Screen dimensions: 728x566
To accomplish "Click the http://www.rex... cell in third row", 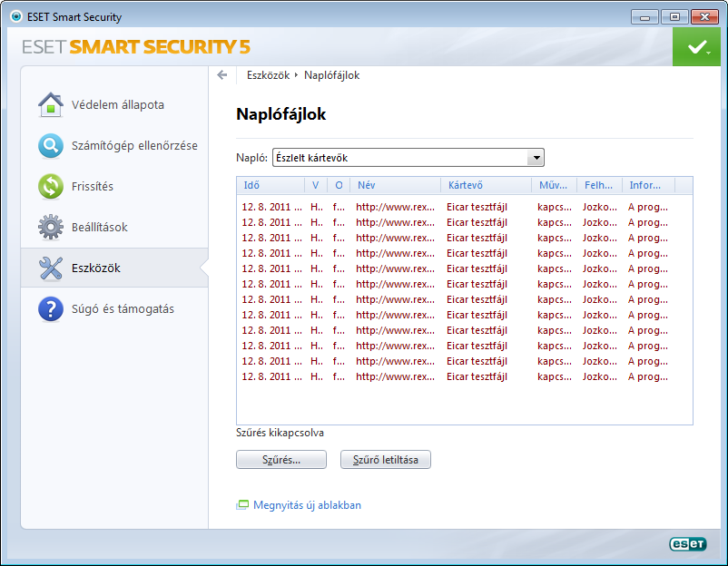I will click(x=395, y=238).
